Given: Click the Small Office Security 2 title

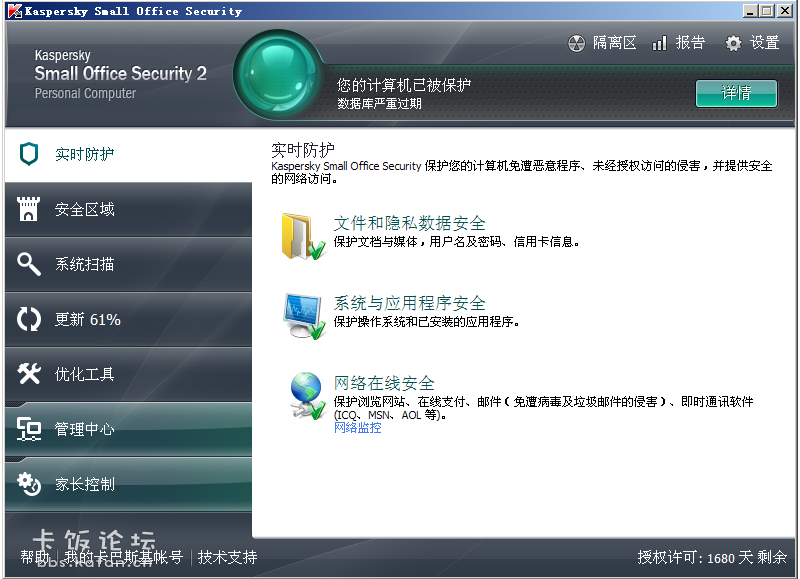Looking at the screenshot, I should (120, 73).
